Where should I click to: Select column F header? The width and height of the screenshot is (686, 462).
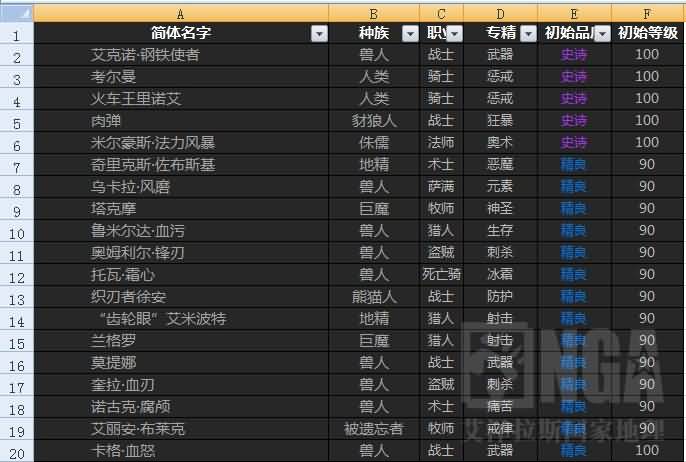[x=648, y=14]
